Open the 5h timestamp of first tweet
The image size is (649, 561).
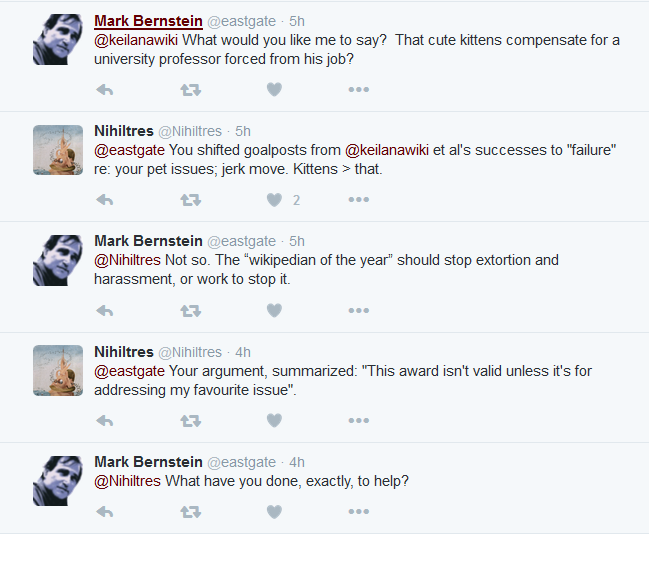point(297,21)
